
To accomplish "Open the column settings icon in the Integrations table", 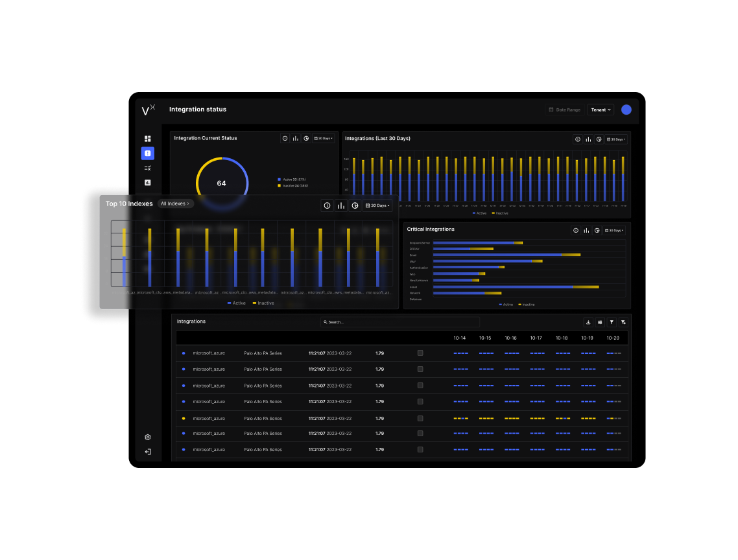I will pyautogui.click(x=600, y=322).
